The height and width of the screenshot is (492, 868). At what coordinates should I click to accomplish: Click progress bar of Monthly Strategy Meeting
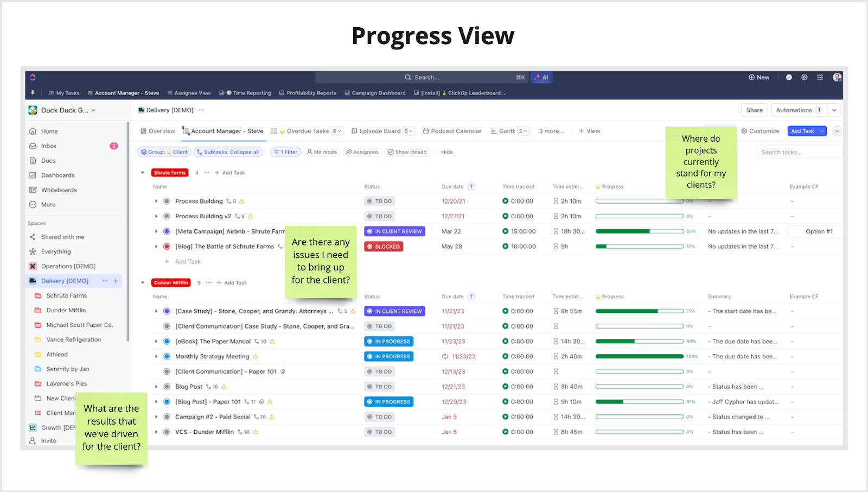[640, 357]
